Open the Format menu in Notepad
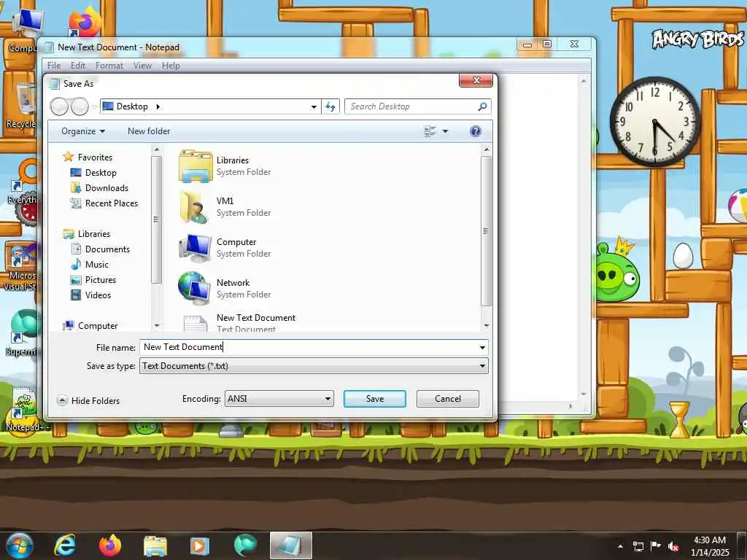 tap(109, 66)
